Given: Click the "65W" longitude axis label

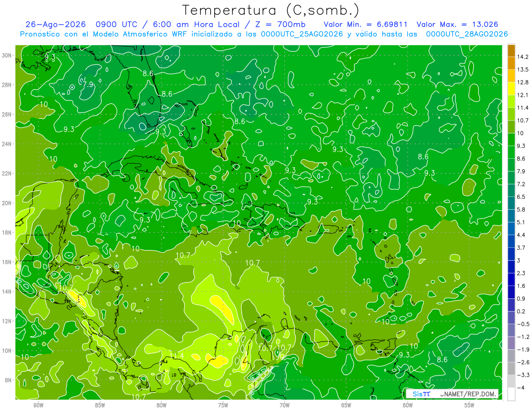Looking at the screenshot, I should pos(346,405).
